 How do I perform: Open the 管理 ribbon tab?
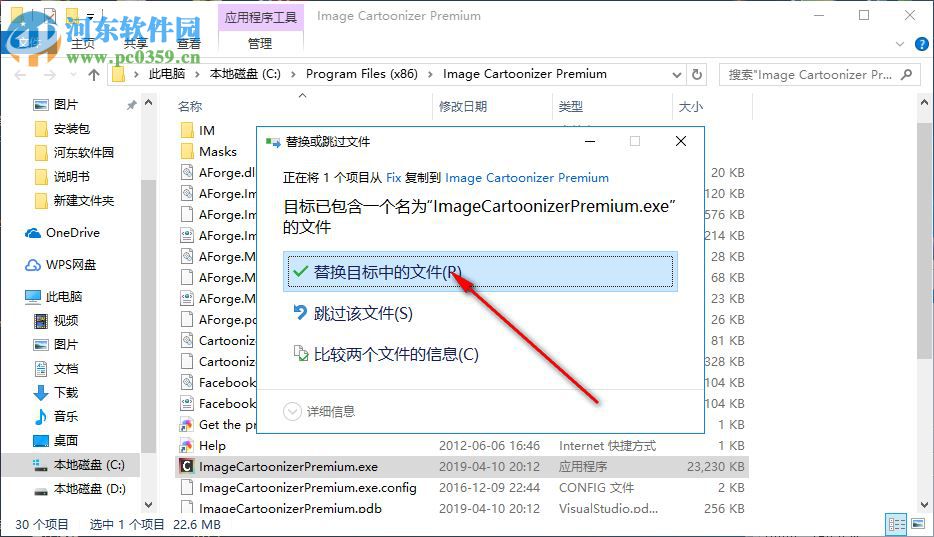pos(260,43)
